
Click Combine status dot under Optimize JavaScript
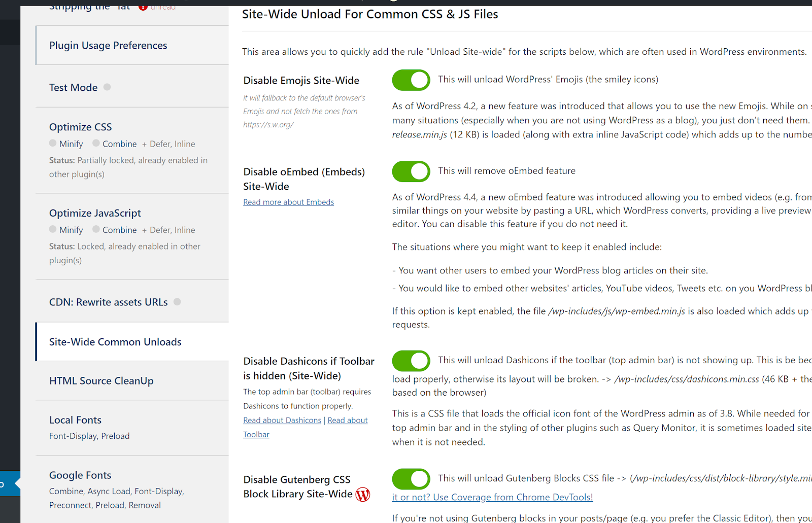point(96,229)
